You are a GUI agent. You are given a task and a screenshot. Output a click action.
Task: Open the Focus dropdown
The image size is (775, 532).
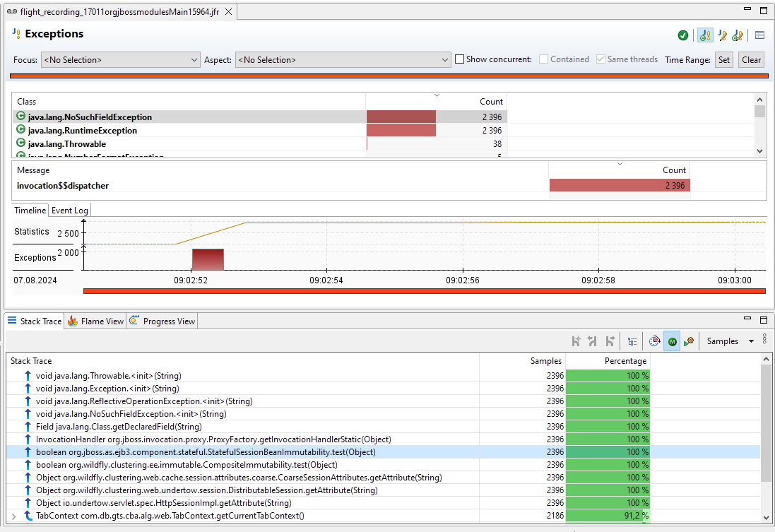click(x=120, y=60)
